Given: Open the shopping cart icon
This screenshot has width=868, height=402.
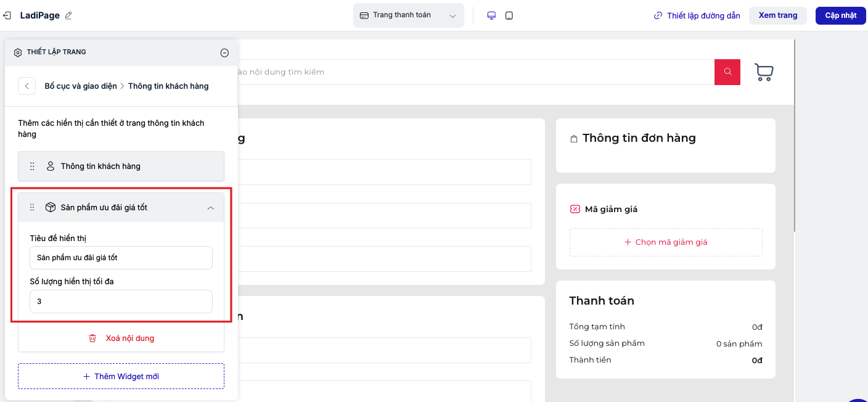Looking at the screenshot, I should (764, 72).
